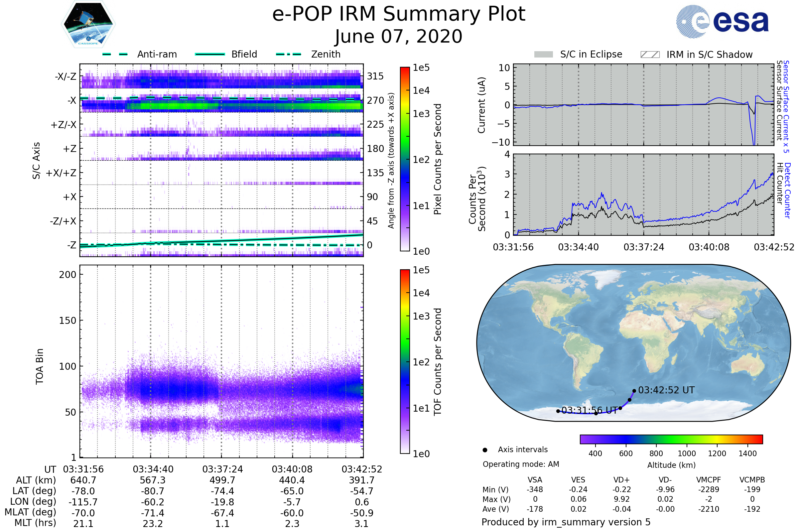Click the TOF Counts per Second colorbar
The height and width of the screenshot is (532, 798).
[405, 362]
